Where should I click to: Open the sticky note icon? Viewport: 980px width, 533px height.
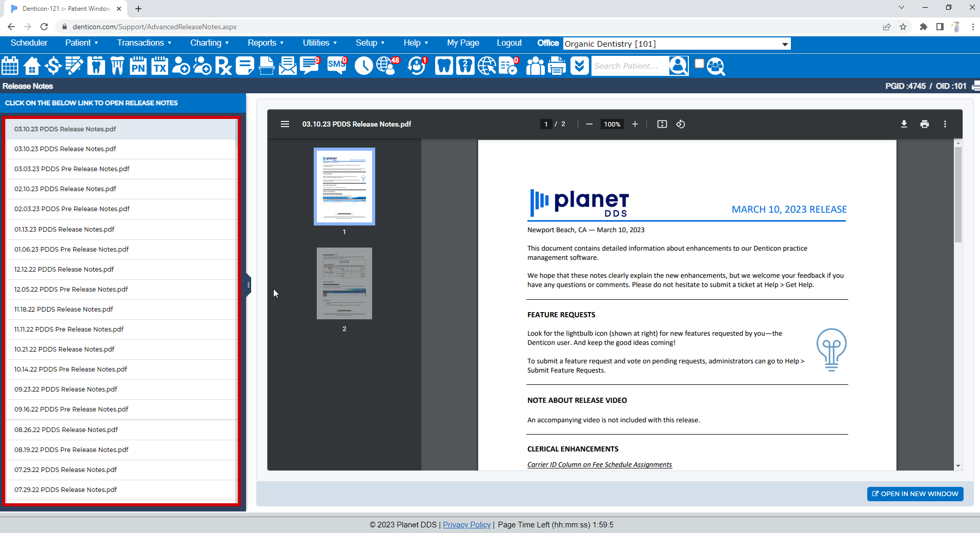245,66
